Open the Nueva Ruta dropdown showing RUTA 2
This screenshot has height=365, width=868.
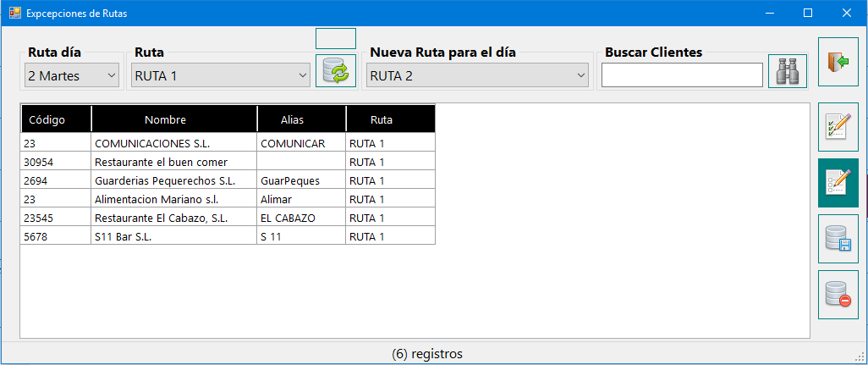pyautogui.click(x=477, y=76)
